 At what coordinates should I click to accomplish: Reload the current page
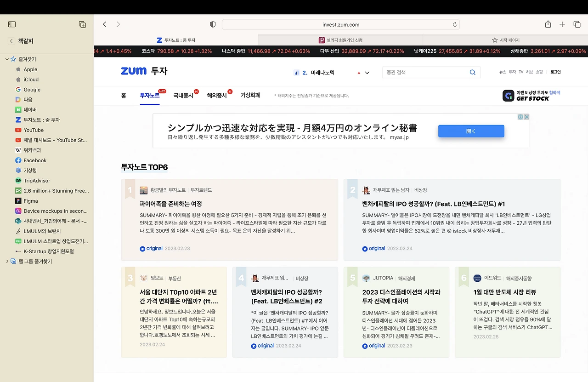[x=455, y=24]
